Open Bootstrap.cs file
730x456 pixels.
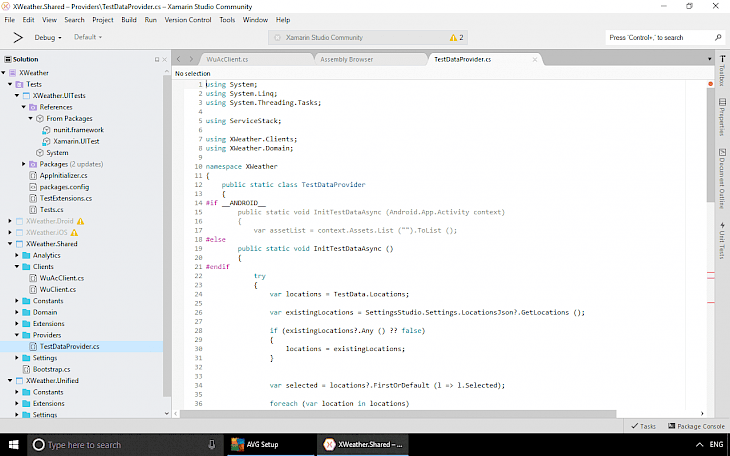point(51,369)
